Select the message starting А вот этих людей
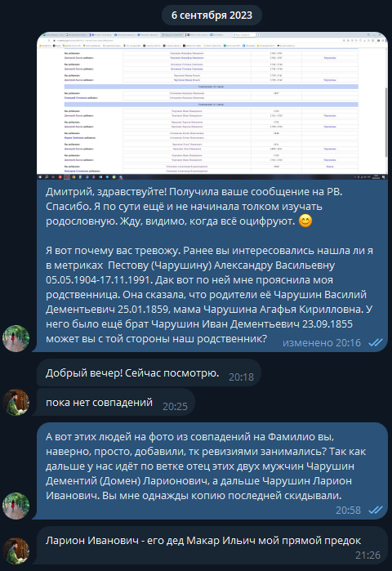The width and height of the screenshot is (392, 571). tap(211, 471)
